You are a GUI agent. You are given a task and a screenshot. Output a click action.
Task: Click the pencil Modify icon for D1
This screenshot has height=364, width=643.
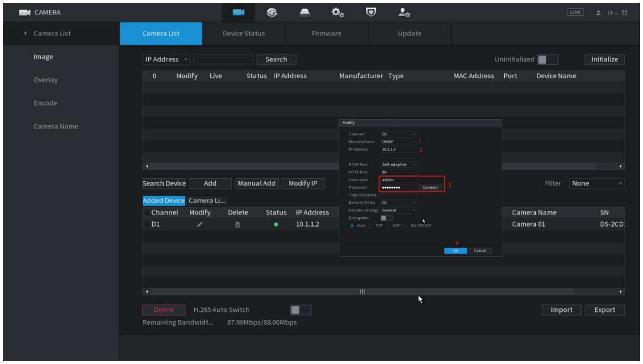[x=199, y=225]
